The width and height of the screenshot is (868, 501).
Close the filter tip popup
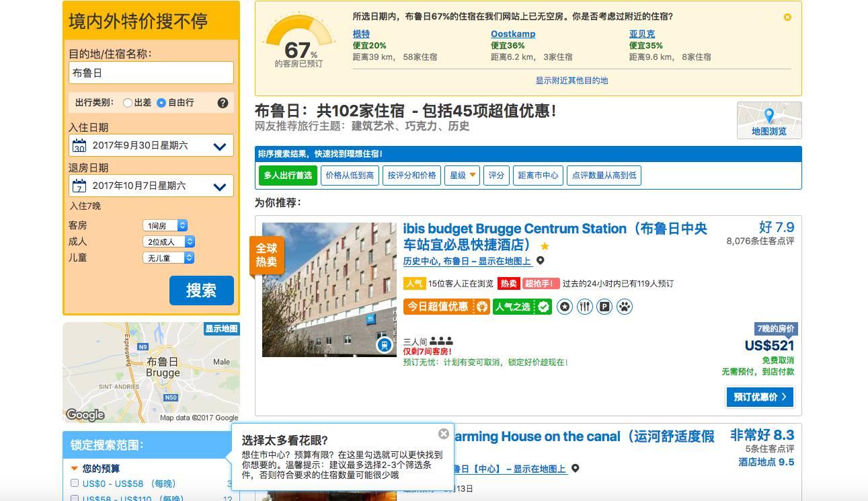click(x=443, y=434)
